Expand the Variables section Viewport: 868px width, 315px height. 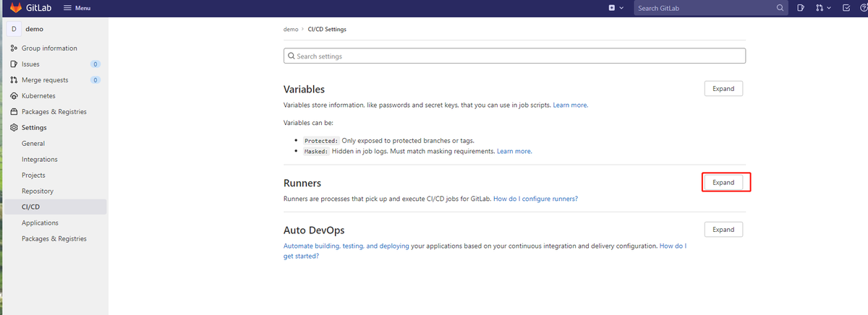723,89
